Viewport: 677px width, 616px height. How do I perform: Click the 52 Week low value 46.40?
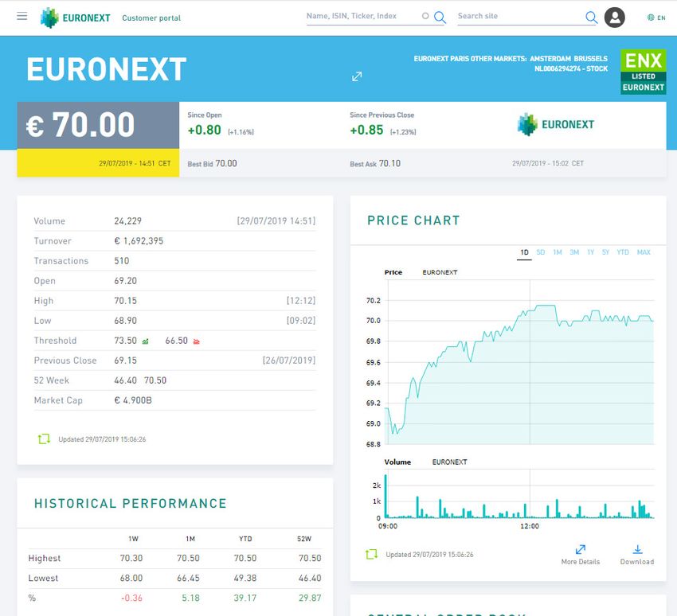pyautogui.click(x=126, y=380)
